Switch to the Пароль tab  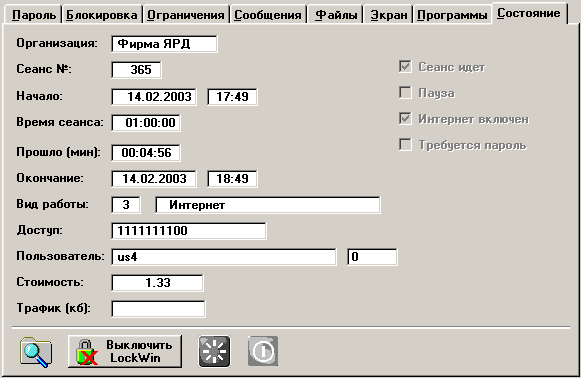[x=34, y=15]
